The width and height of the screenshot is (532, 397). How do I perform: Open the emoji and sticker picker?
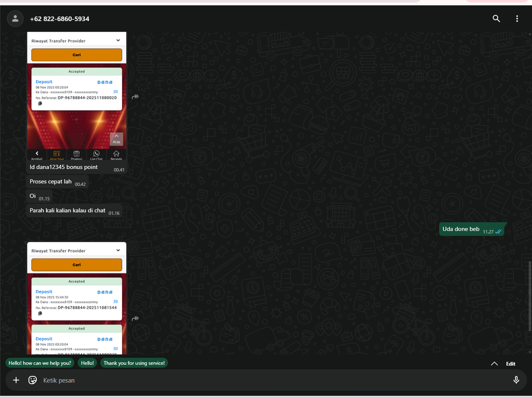33,380
